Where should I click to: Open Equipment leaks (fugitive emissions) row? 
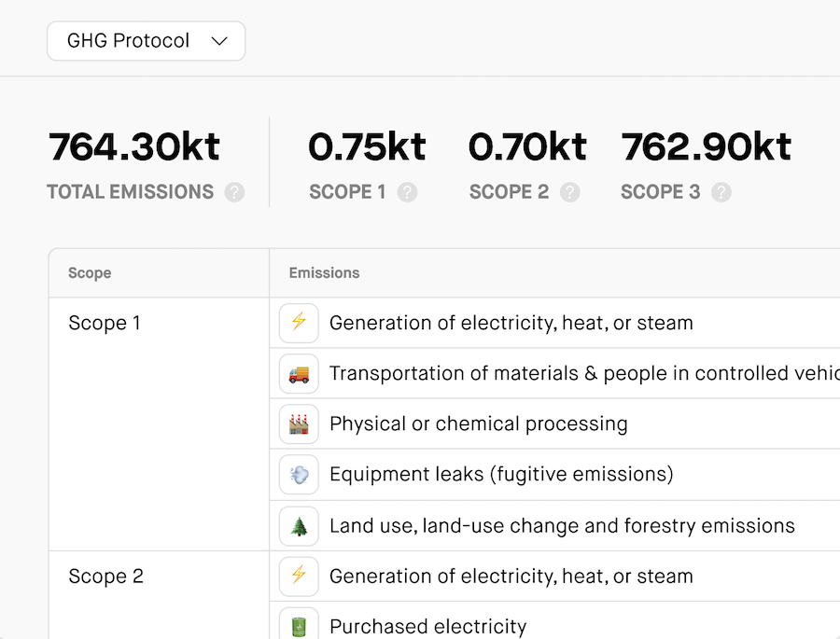click(501, 474)
